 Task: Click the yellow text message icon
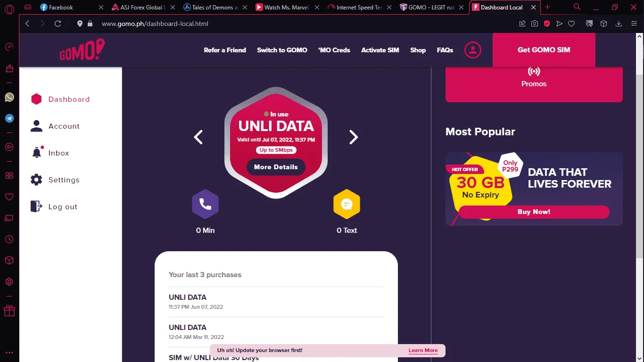[x=347, y=204]
